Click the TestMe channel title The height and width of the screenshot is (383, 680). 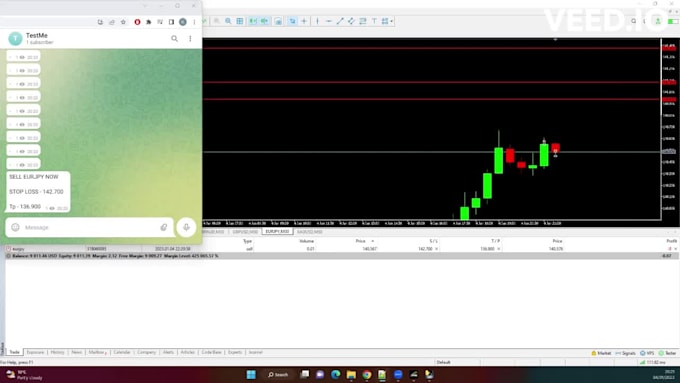(37, 36)
